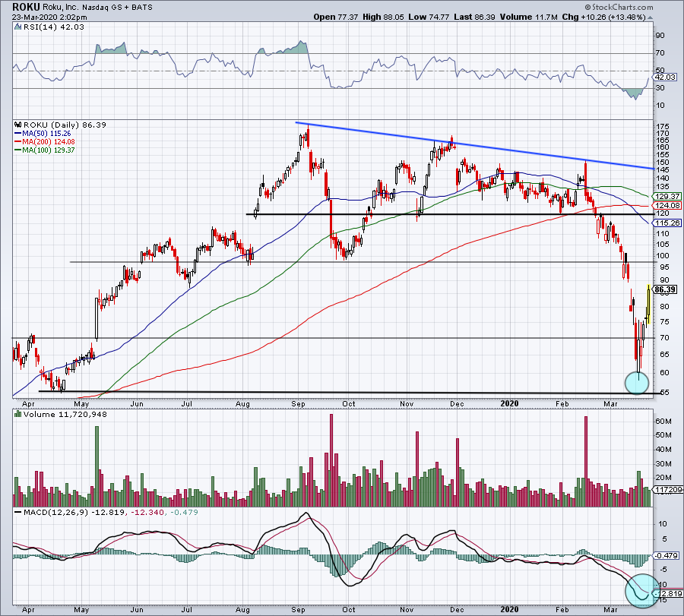684x616 pixels.
Task: Click the 'MA(200) 124.08' legend text
Action: click(49, 142)
